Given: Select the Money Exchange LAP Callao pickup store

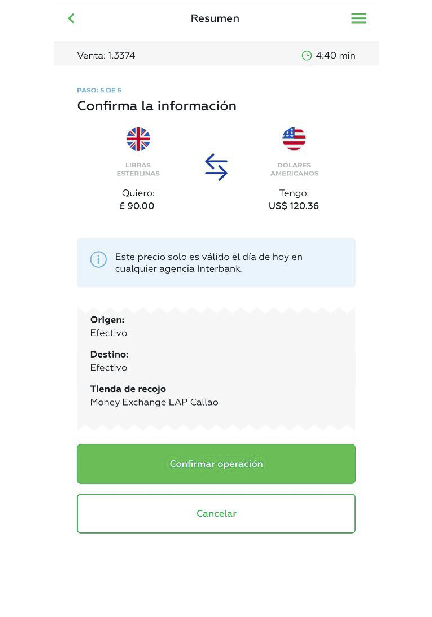Looking at the screenshot, I should [154, 402].
